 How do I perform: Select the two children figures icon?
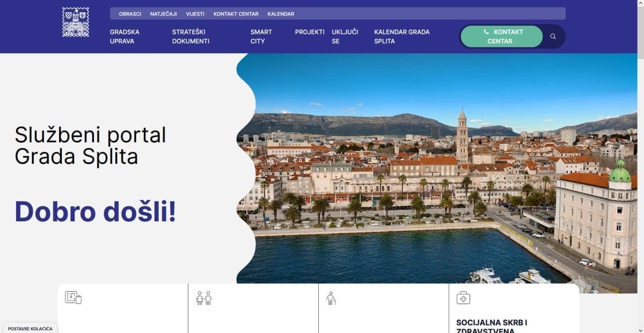[204, 298]
